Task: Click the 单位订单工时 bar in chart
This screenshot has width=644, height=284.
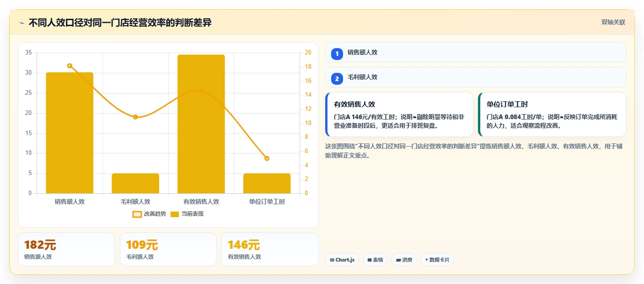Action: coord(267,183)
